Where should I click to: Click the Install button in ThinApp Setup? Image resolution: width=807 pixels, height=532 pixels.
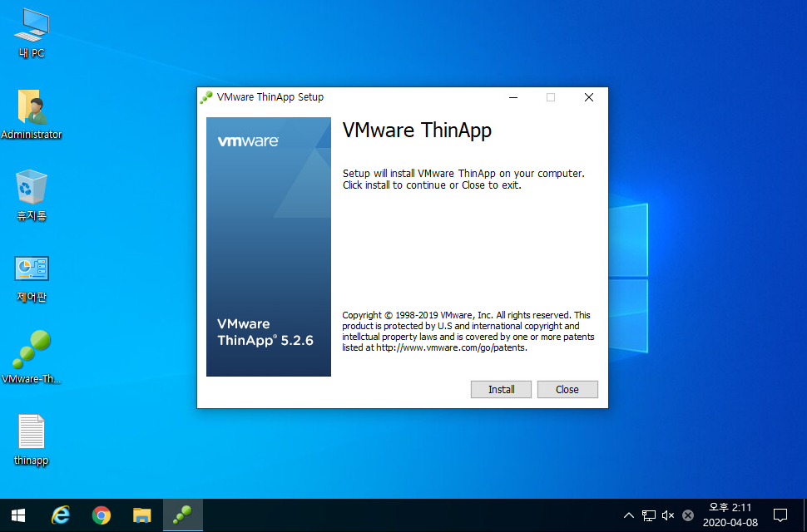point(501,389)
